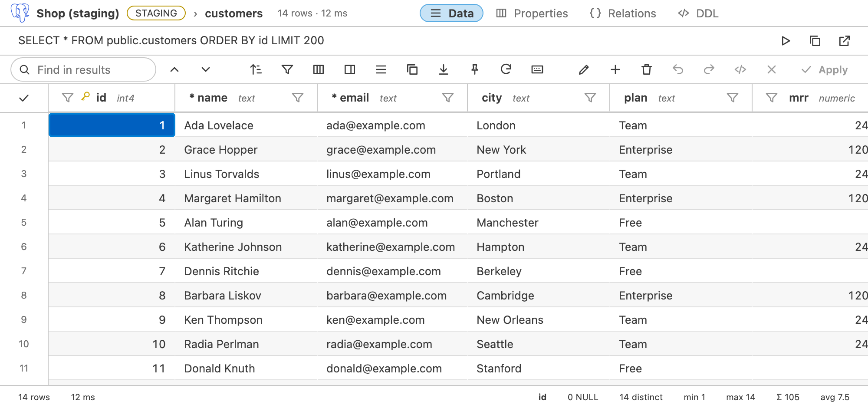Switch to the Data tab
The width and height of the screenshot is (868, 408).
[451, 13]
